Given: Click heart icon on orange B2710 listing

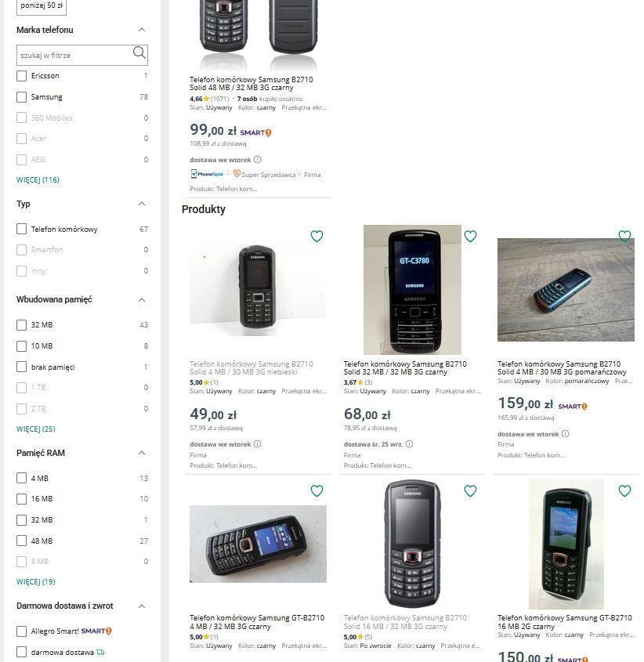Looking at the screenshot, I should pyautogui.click(x=624, y=236).
